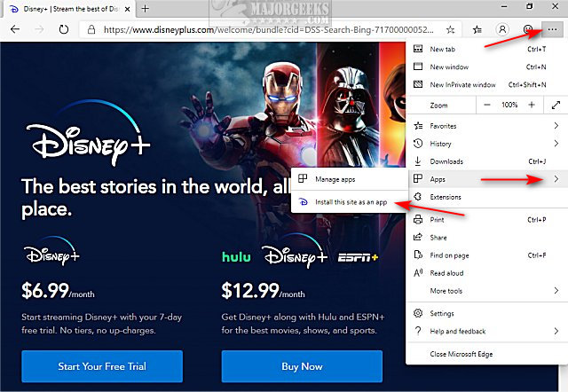Select Close Microsoft Edge
Image resolution: width=568 pixels, height=392 pixels.
(x=487, y=354)
